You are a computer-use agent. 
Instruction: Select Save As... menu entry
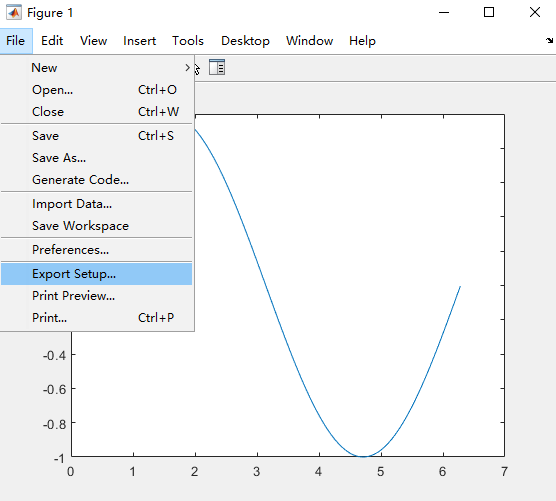[96, 158]
